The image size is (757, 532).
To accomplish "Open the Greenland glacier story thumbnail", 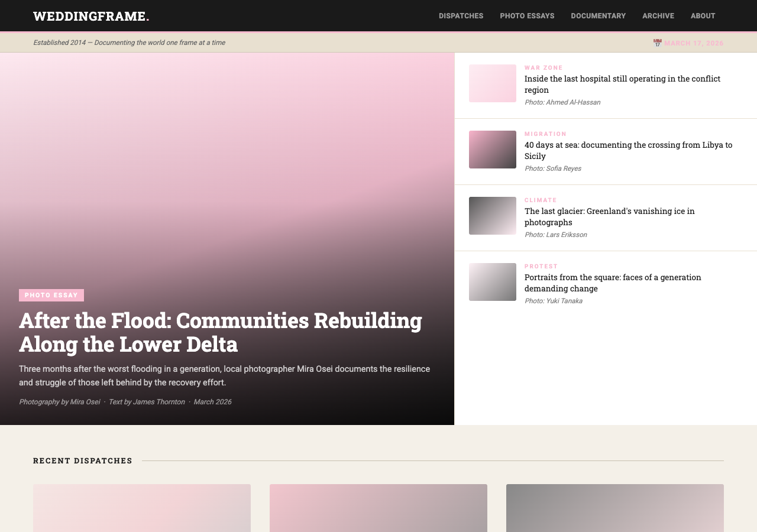I will 492,216.
